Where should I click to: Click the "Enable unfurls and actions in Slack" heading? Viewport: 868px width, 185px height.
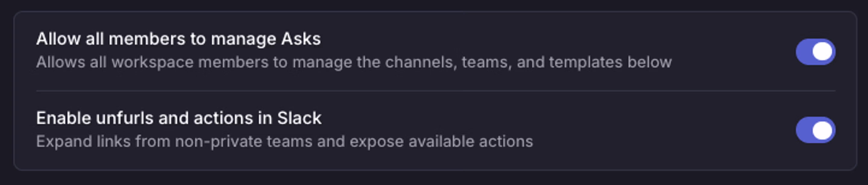click(179, 118)
